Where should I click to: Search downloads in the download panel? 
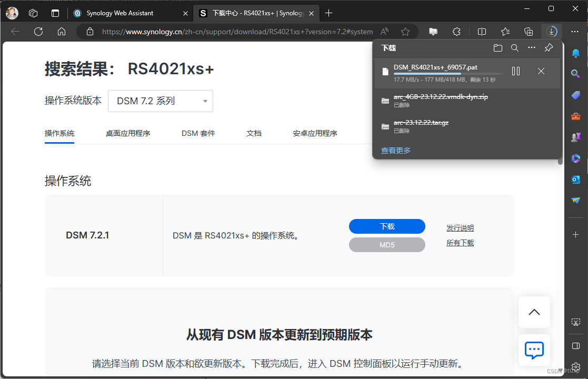(515, 48)
